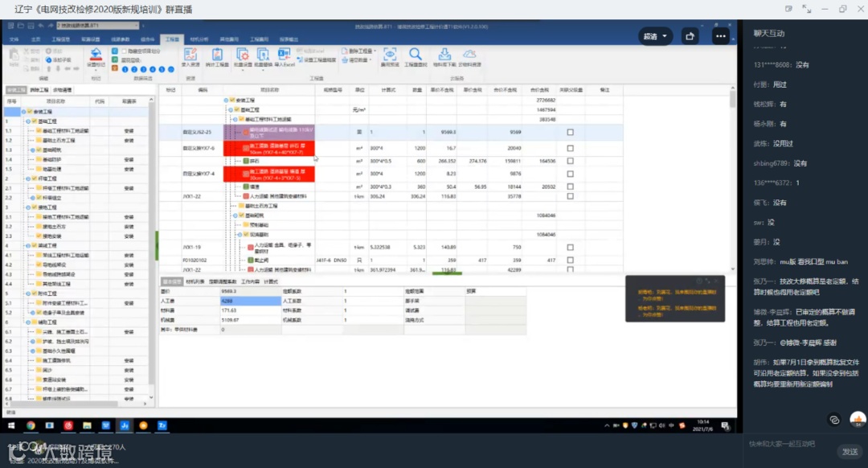This screenshot has width=868, height=468.
Task: Open 计算式 tab in bottom panel
Action: click(271, 282)
